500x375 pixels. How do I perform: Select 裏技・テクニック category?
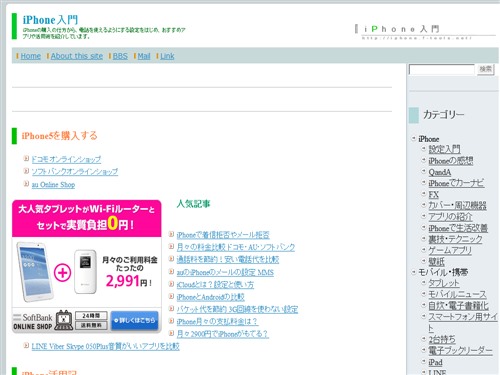point(455,239)
